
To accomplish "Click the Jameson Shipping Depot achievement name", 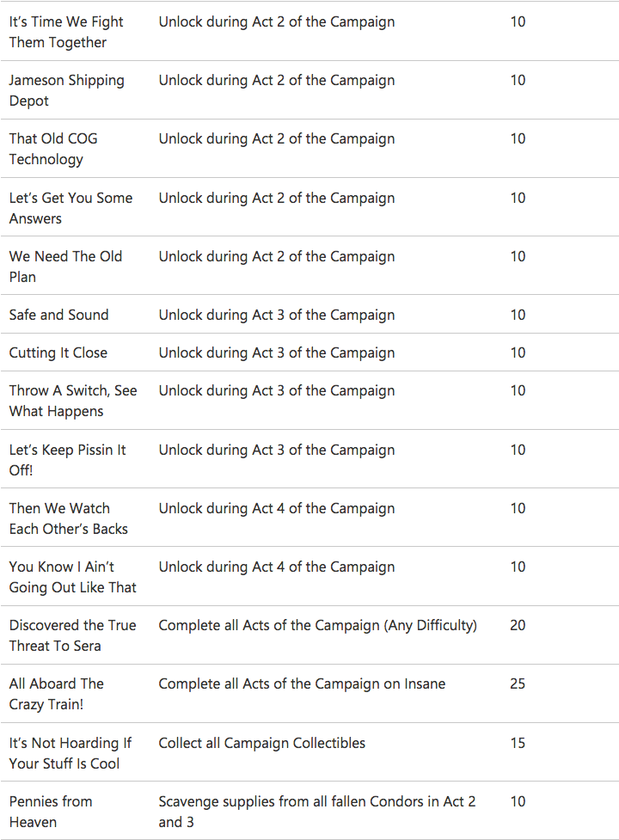I will [66, 90].
